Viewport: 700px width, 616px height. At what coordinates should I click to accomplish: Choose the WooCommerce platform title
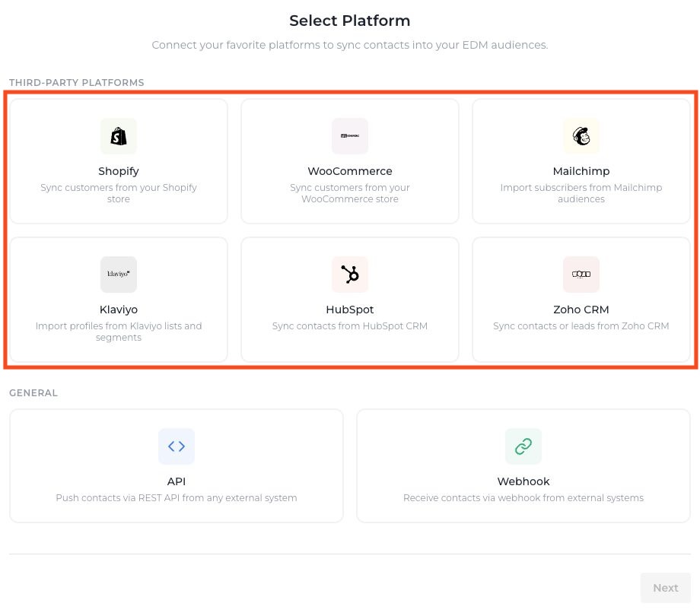pyautogui.click(x=349, y=171)
